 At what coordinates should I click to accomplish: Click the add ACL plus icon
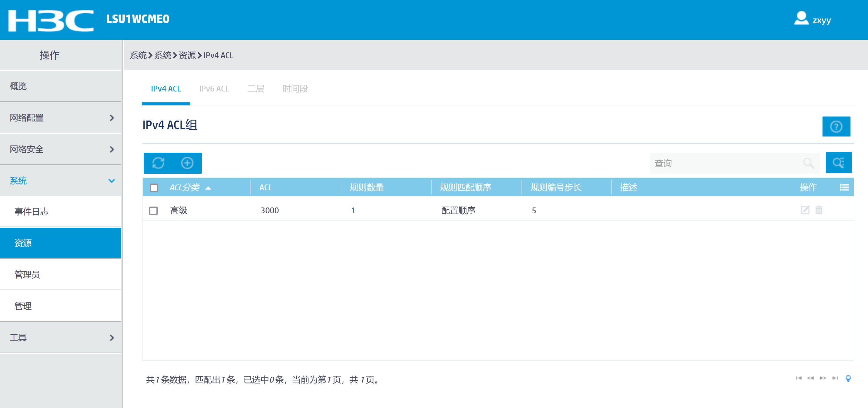pyautogui.click(x=187, y=163)
